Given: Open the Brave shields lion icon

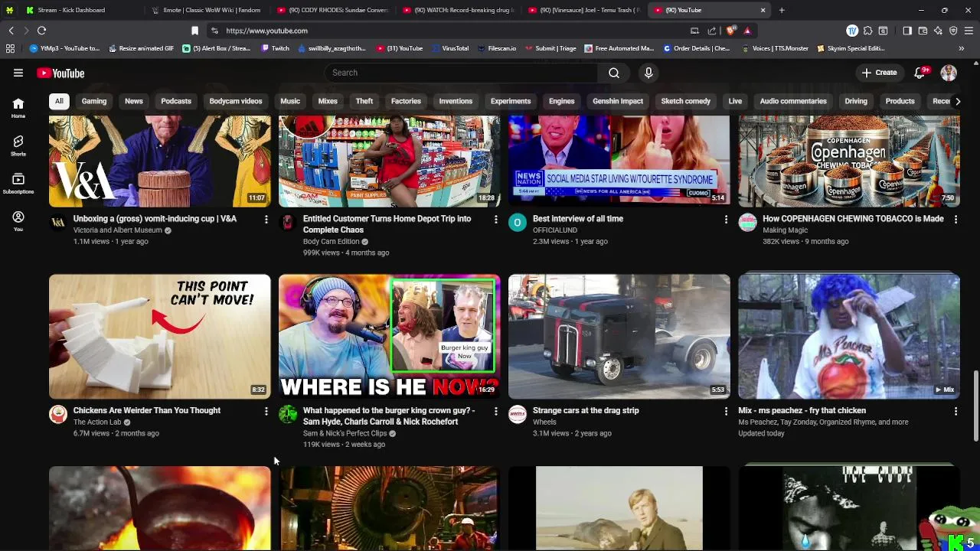Looking at the screenshot, I should (x=731, y=31).
